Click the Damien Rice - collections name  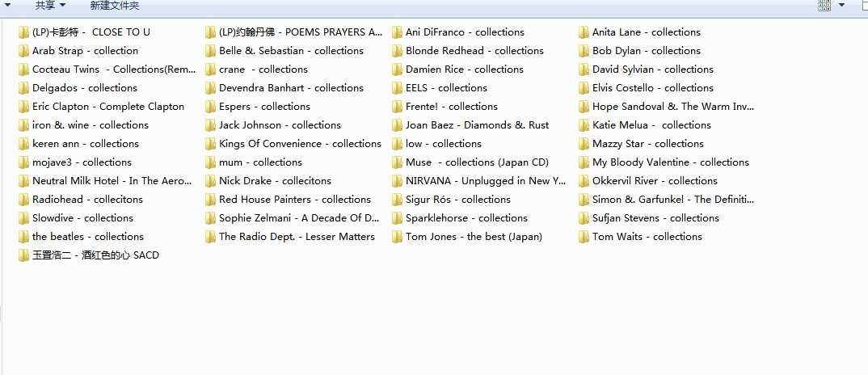coord(465,70)
